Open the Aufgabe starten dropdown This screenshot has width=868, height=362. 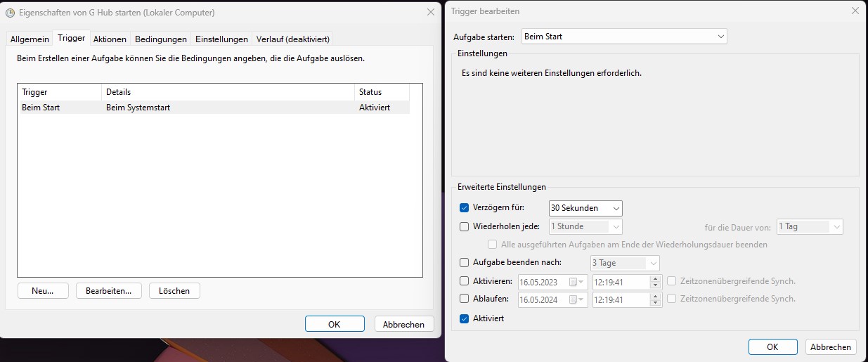624,37
